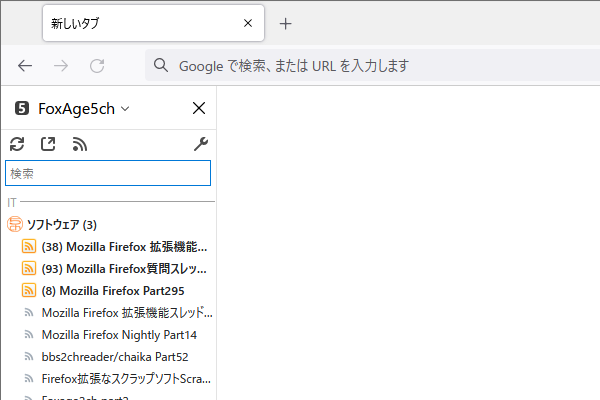The image size is (600, 400).
Task: Click the magnifier icon in address bar
Action: pyautogui.click(x=161, y=65)
